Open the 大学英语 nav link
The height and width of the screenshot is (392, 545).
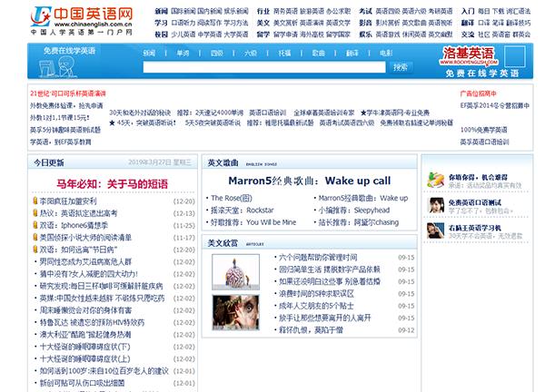pyautogui.click(x=236, y=34)
